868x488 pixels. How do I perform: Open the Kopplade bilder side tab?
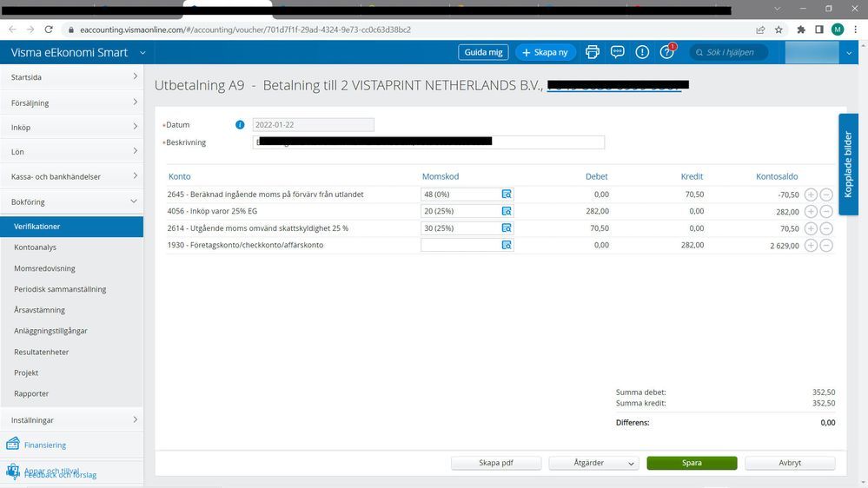[848, 164]
